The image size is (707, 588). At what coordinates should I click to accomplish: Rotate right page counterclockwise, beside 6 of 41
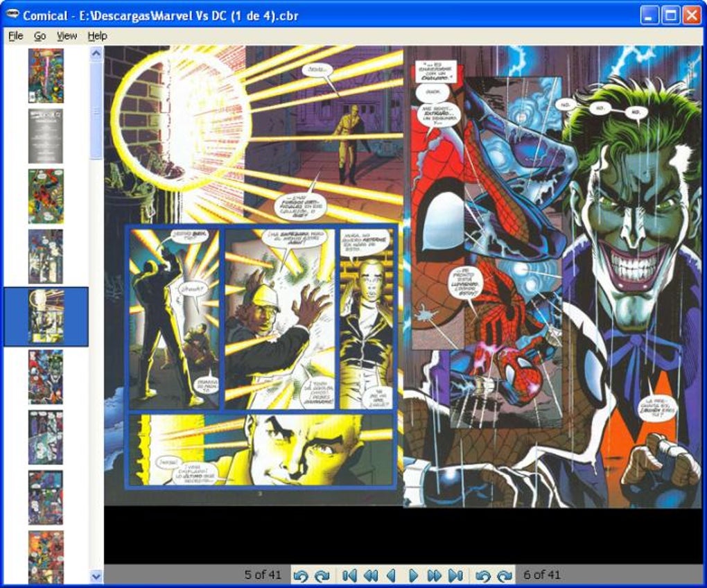482,576
